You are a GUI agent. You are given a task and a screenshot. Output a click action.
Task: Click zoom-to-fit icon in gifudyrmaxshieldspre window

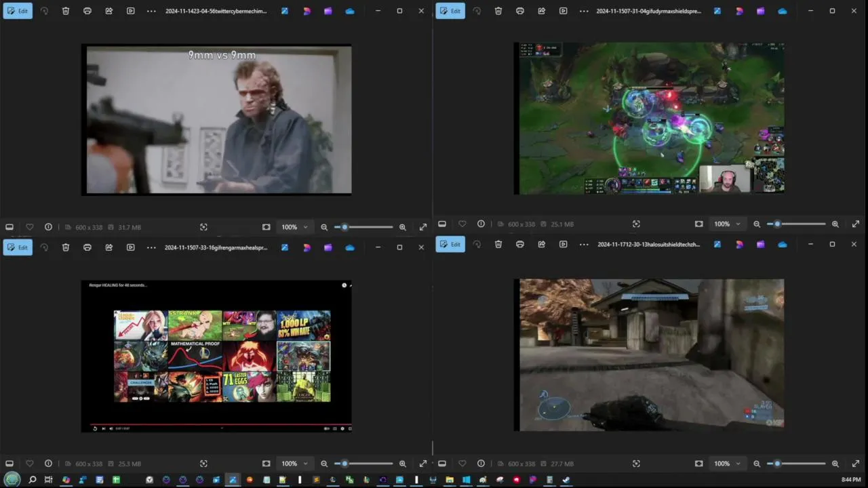[699, 224]
